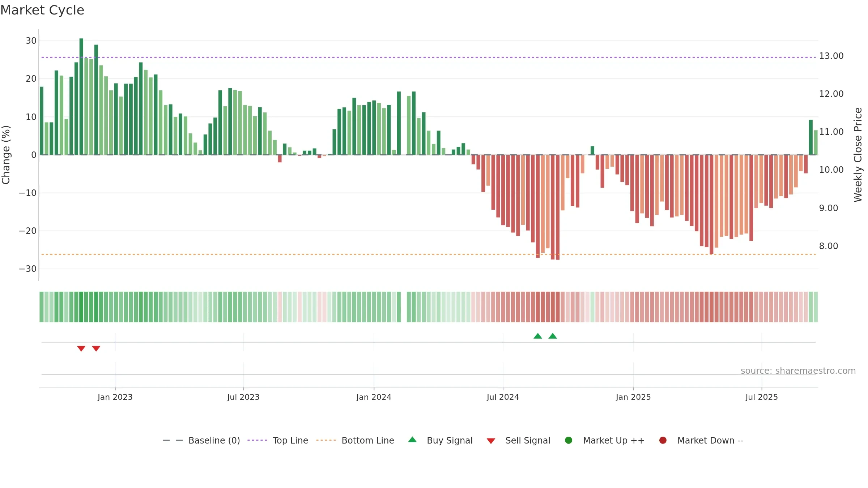The width and height of the screenshot is (868, 488).
Task: Click the −20 percent tick label
Action: [x=28, y=231]
